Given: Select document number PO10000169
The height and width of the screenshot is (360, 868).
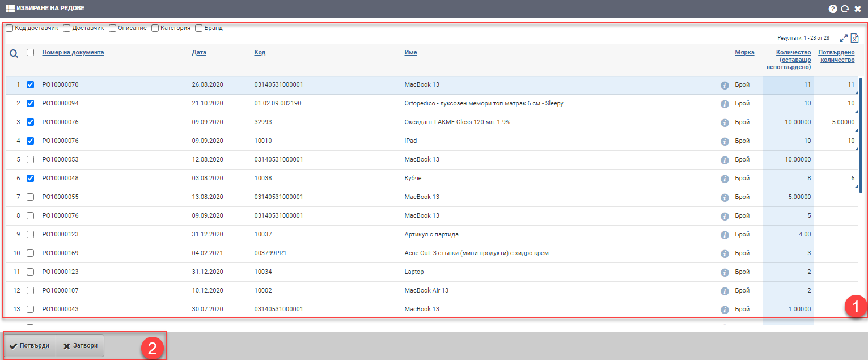Looking at the screenshot, I should pyautogui.click(x=60, y=253).
